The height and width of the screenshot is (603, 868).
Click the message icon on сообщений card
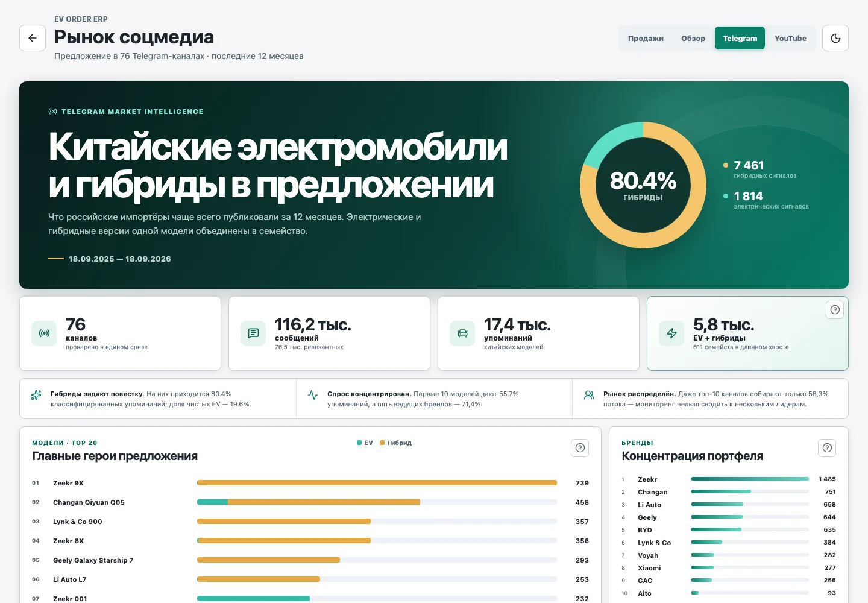pyautogui.click(x=253, y=333)
